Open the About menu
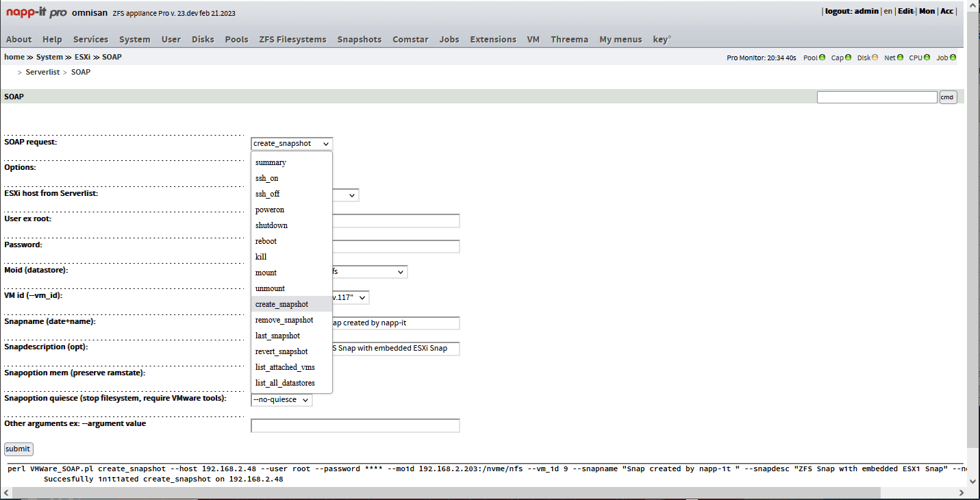The width and height of the screenshot is (980, 500). 19,39
